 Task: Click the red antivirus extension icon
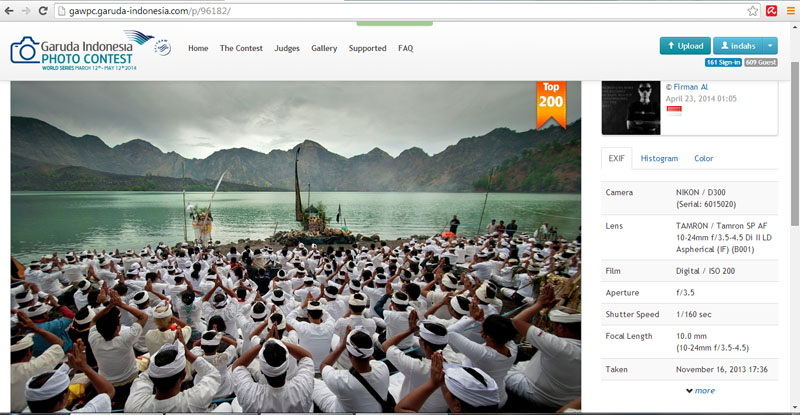click(772, 11)
